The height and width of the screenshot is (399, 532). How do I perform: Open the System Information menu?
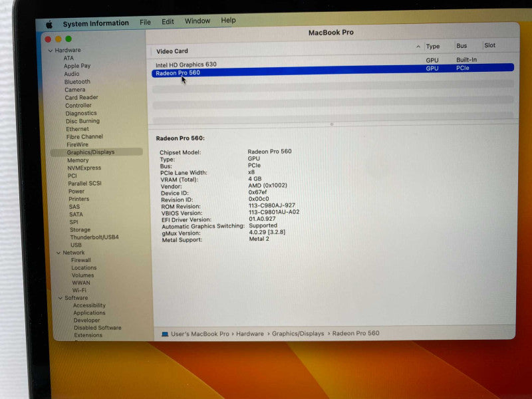point(96,23)
